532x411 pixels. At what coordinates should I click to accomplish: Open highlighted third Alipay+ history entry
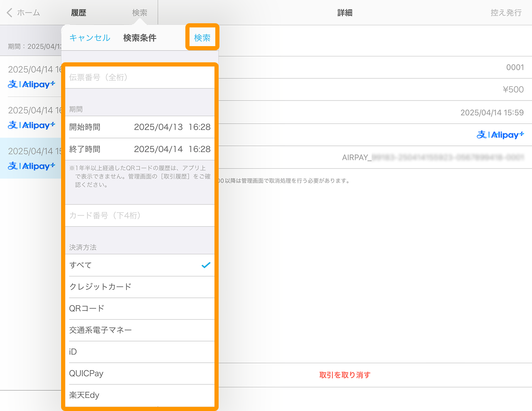click(31, 158)
